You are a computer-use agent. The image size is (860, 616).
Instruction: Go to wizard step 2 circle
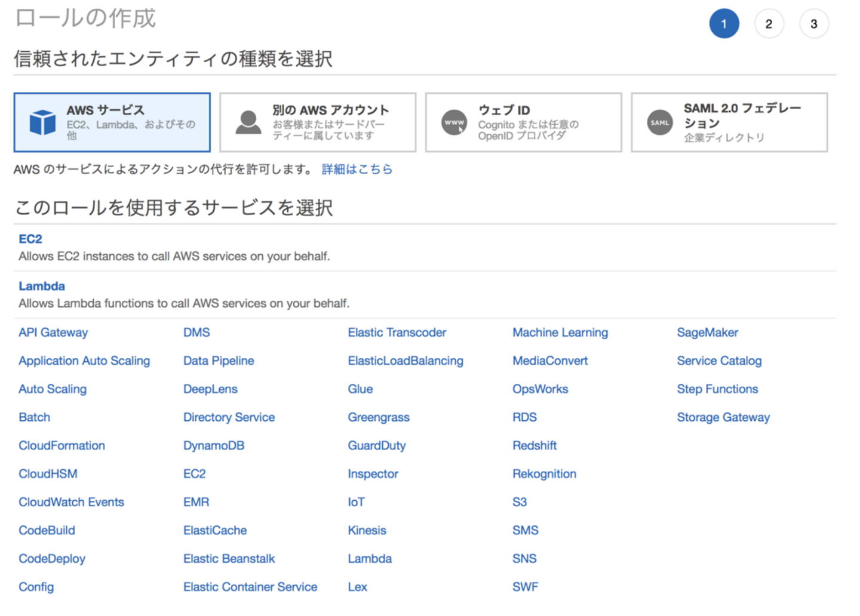tap(769, 24)
